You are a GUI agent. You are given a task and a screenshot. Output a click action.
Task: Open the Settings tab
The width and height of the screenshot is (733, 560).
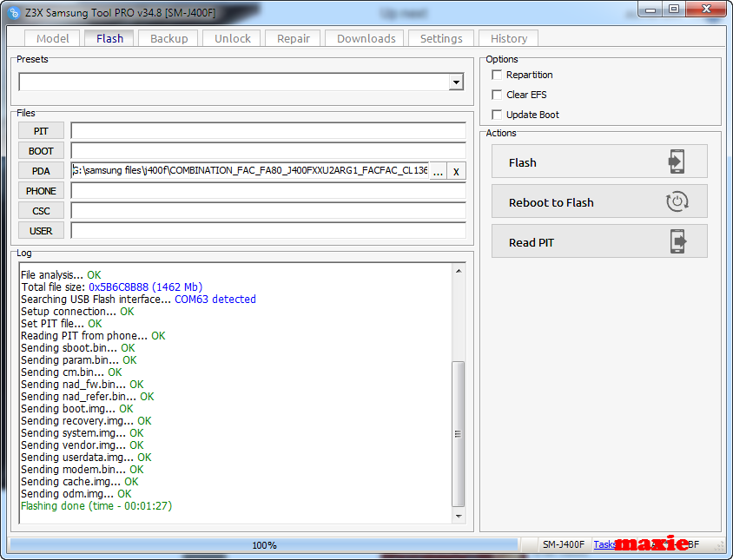pos(441,38)
